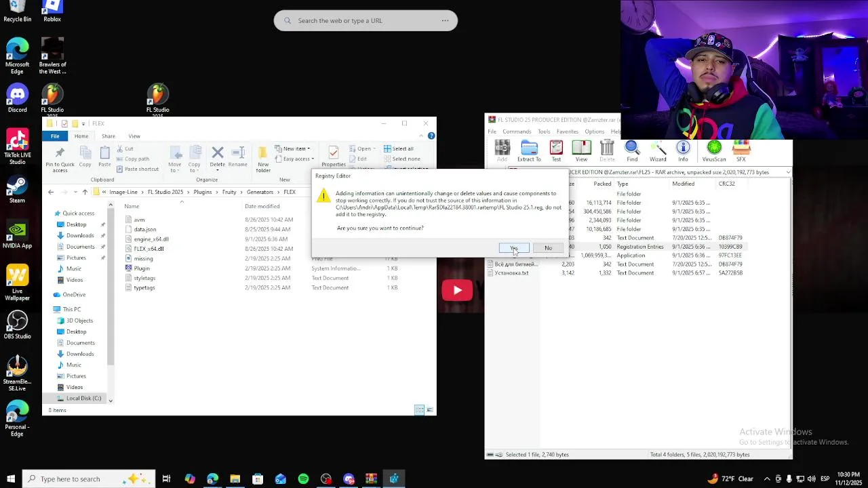Switch to the Share ribbon tab
The width and height of the screenshot is (868, 488).
coord(108,136)
